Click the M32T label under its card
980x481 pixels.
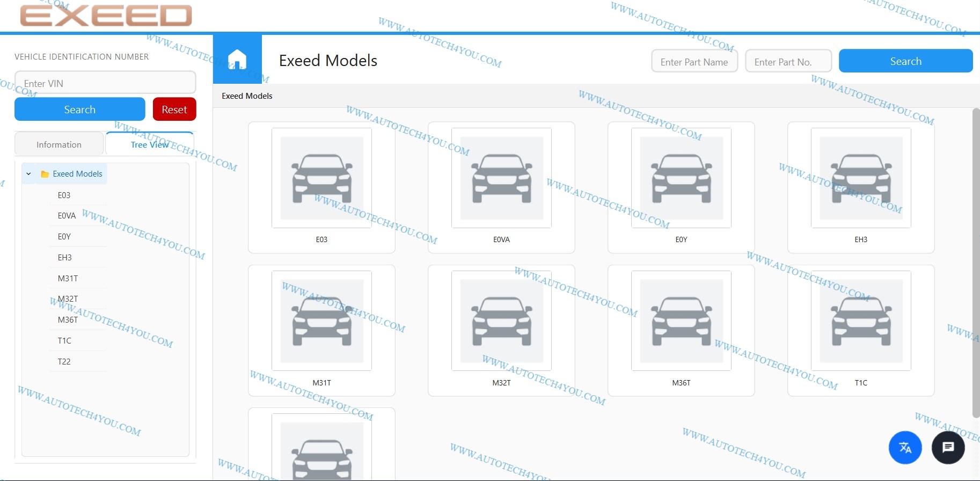click(501, 383)
